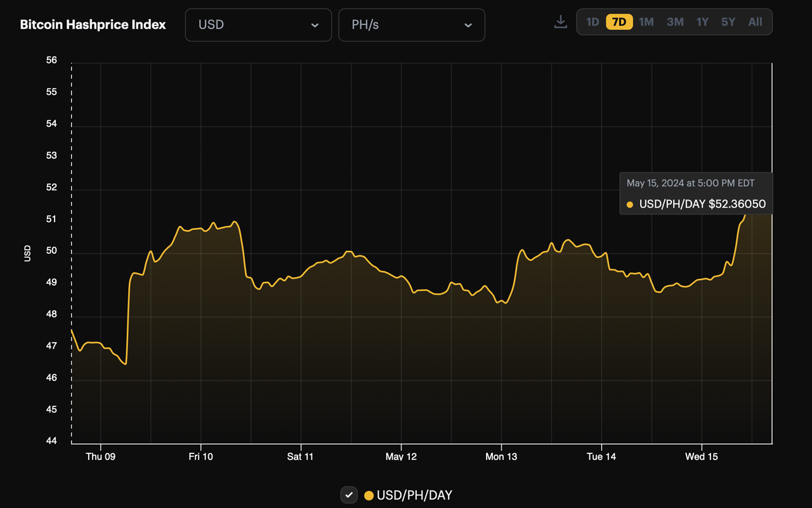Image resolution: width=812 pixels, height=508 pixels.
Task: Click the tooltip showing $52.36050
Action: (696, 194)
